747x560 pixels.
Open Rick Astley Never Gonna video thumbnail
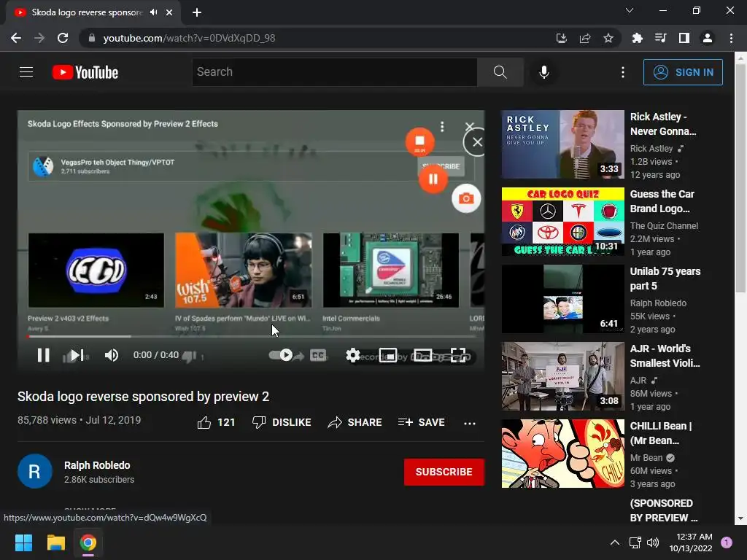click(x=562, y=145)
